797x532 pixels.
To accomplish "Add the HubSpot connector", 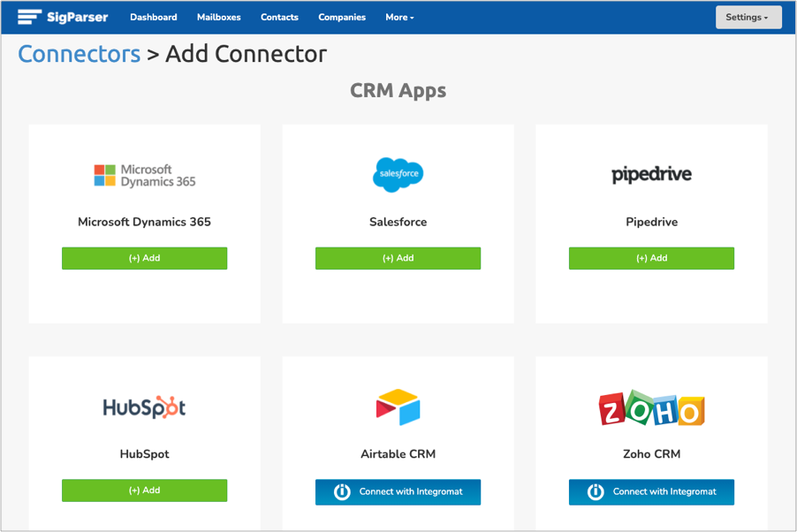I will point(144,490).
